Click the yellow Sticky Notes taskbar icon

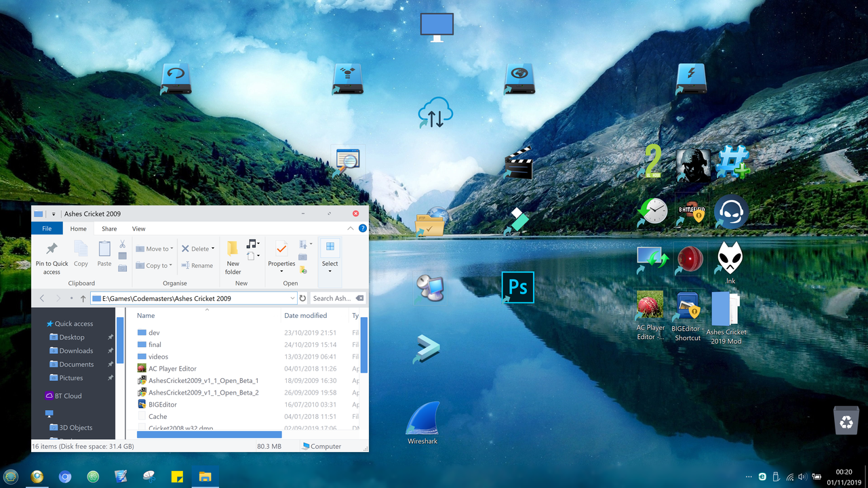(177, 476)
